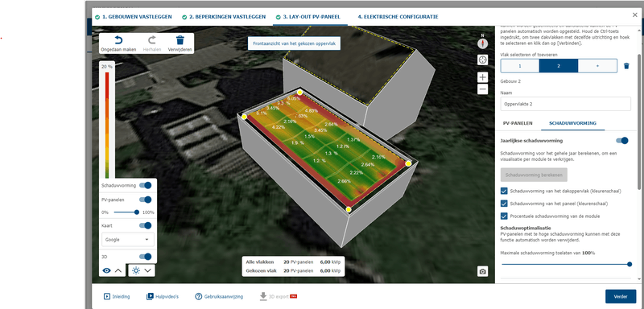Adjust the PV-panelen opacity slider
Viewport: 644px width, 309px height.
pos(126,212)
